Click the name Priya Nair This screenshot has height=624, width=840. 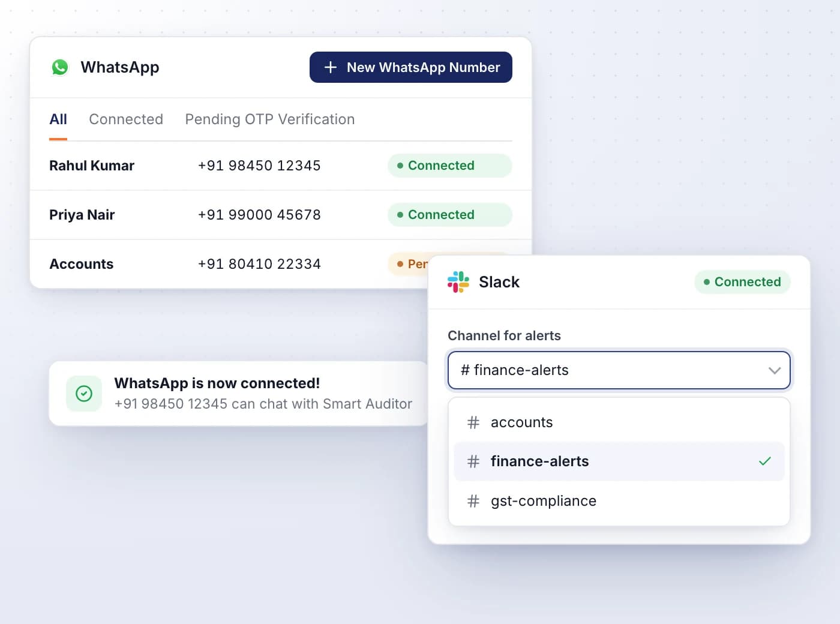click(x=82, y=215)
